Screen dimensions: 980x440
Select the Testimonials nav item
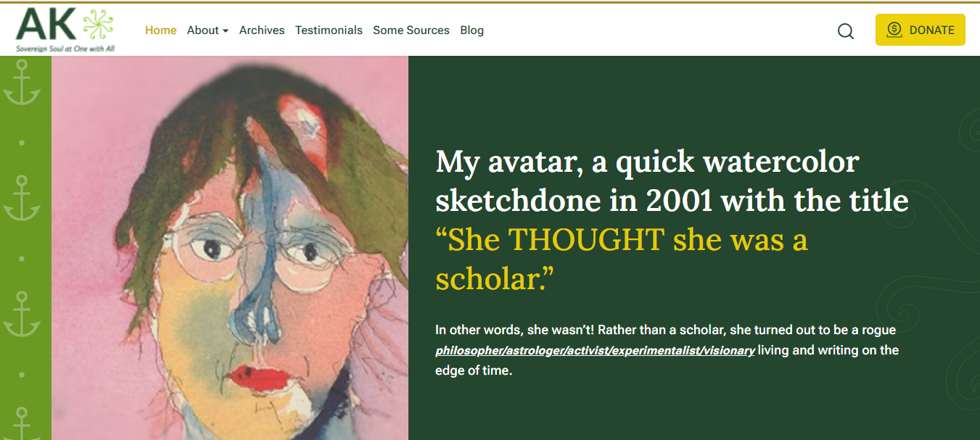click(x=329, y=30)
